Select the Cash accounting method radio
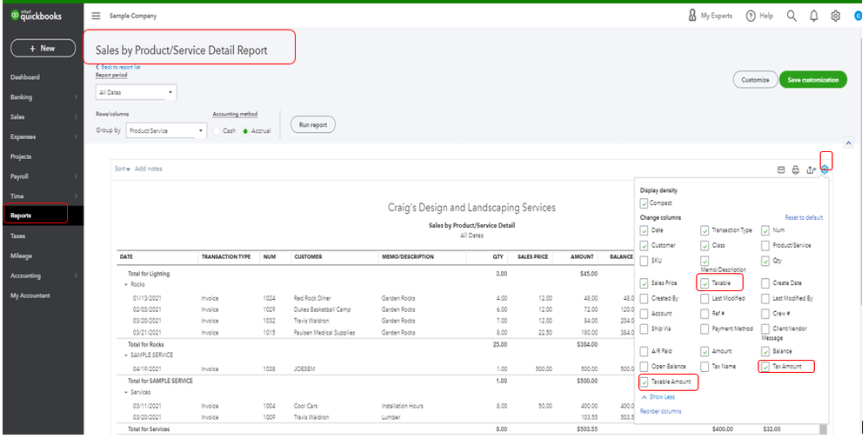Screen dimensions: 868x445 [x=217, y=131]
